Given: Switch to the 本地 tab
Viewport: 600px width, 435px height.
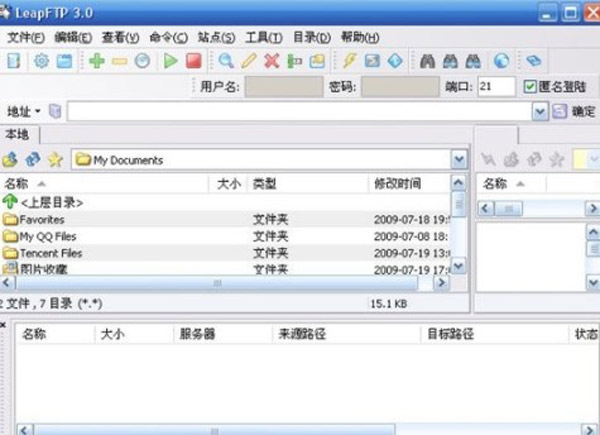Looking at the screenshot, I should coord(18,134).
